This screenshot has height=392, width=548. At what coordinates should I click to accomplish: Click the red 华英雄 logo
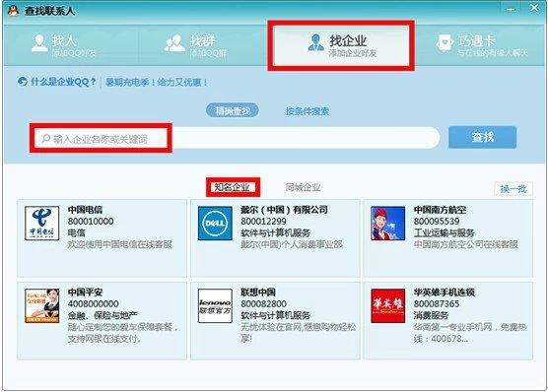[388, 305]
